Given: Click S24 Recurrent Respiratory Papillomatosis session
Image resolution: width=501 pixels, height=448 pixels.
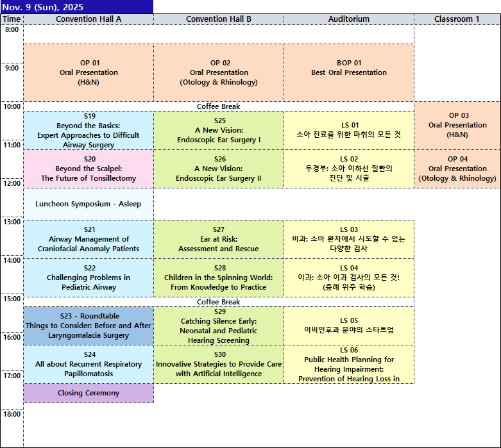Looking at the screenshot, I should 89,364.
